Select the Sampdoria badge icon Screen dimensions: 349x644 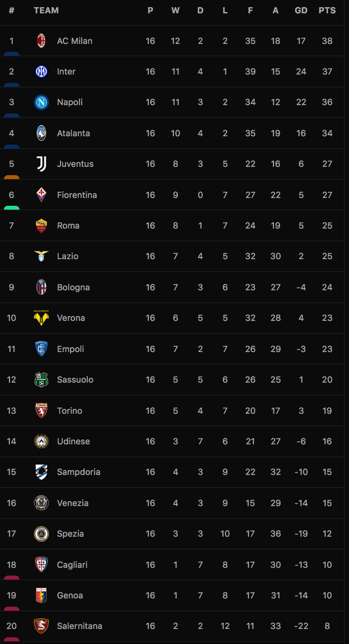41,472
